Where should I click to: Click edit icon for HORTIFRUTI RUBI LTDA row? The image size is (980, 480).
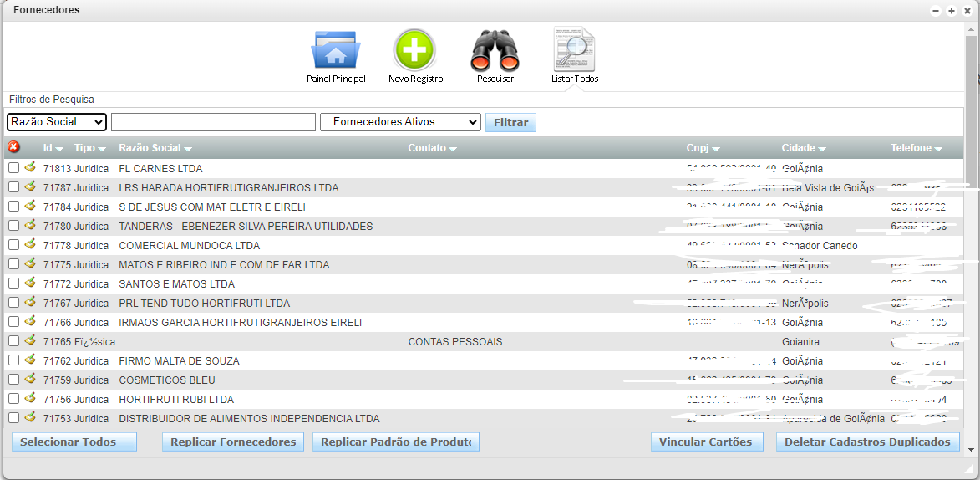[30, 399]
